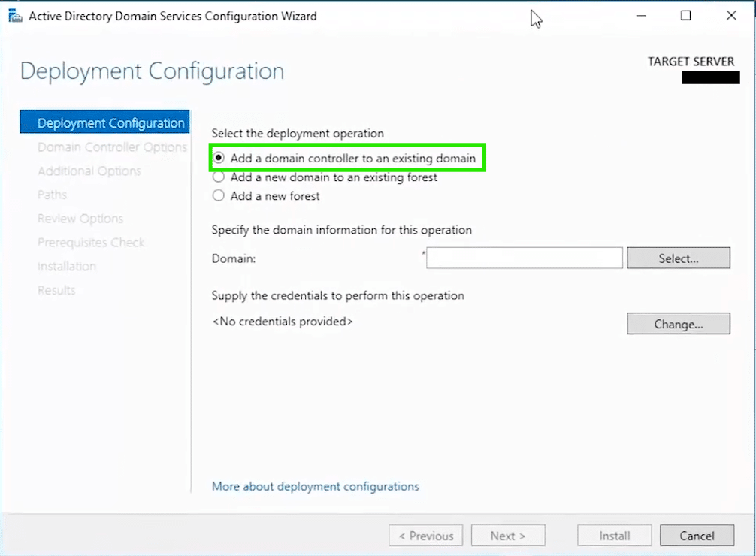Click Supply the credentials text
The image size is (756, 556).
[337, 295]
